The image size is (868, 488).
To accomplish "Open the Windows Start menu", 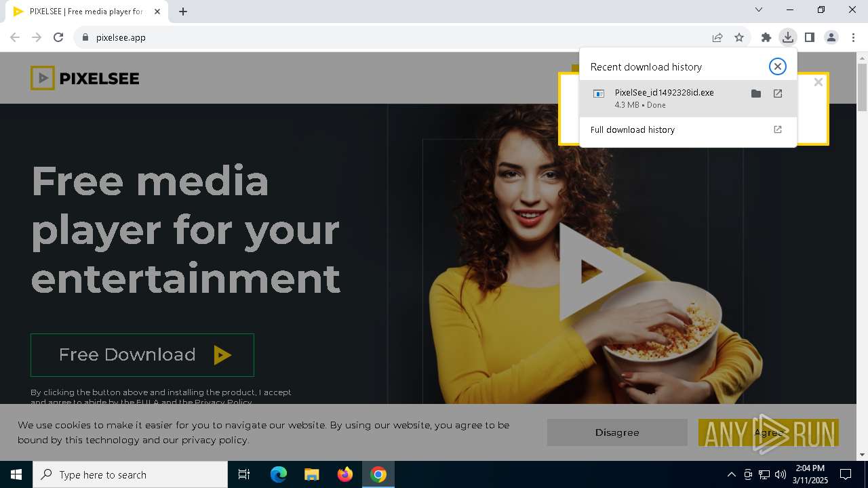I will pyautogui.click(x=16, y=474).
